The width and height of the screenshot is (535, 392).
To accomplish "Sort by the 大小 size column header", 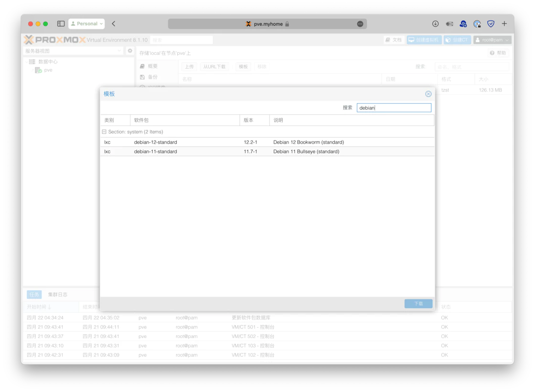I will click(x=492, y=79).
